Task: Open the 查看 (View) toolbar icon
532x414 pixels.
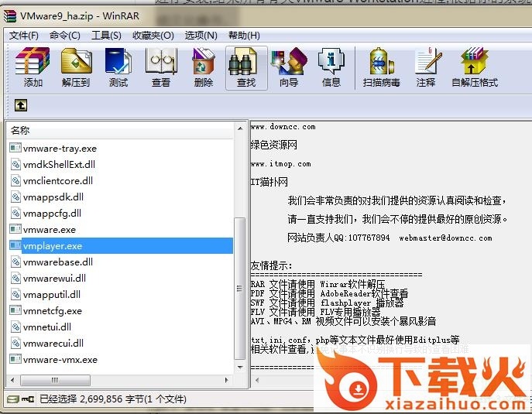Action: (x=161, y=67)
